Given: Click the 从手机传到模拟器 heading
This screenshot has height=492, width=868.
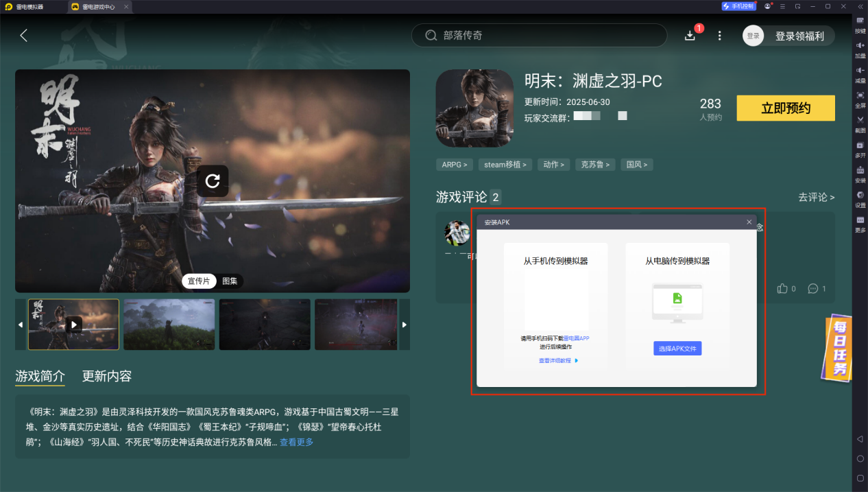Looking at the screenshot, I should coord(555,261).
